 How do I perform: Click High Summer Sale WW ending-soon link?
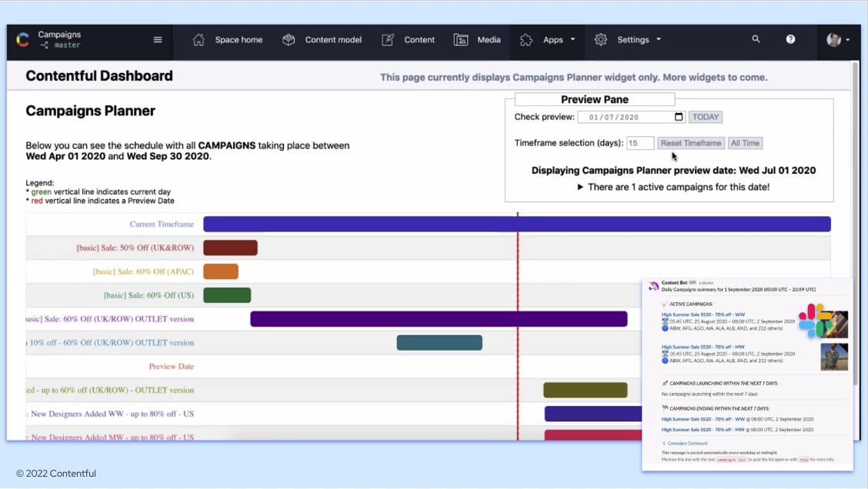[703, 419]
